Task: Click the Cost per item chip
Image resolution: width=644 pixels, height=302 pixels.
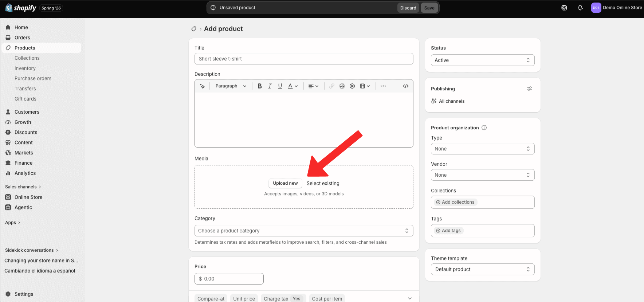Action: point(327,298)
